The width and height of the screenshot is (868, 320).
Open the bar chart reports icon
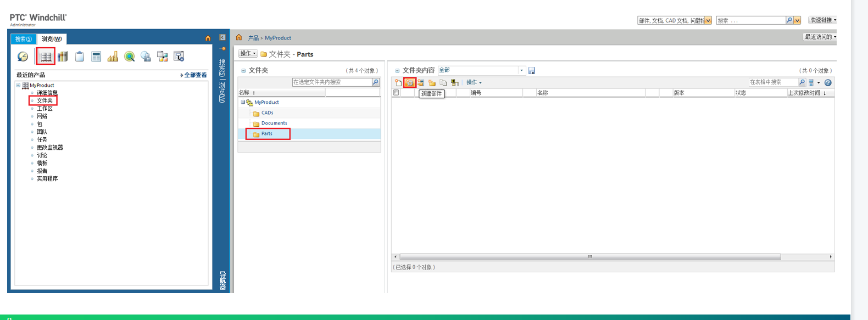113,56
